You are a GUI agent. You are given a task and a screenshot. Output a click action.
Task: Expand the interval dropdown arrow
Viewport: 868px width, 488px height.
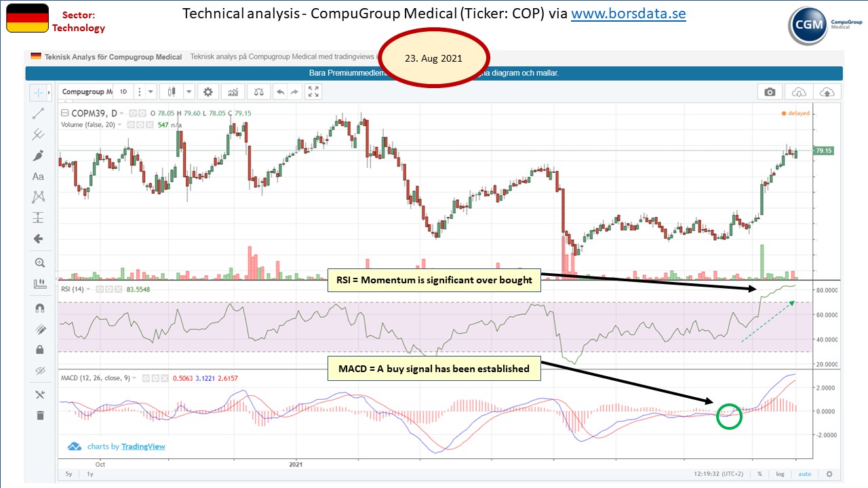click(x=151, y=91)
